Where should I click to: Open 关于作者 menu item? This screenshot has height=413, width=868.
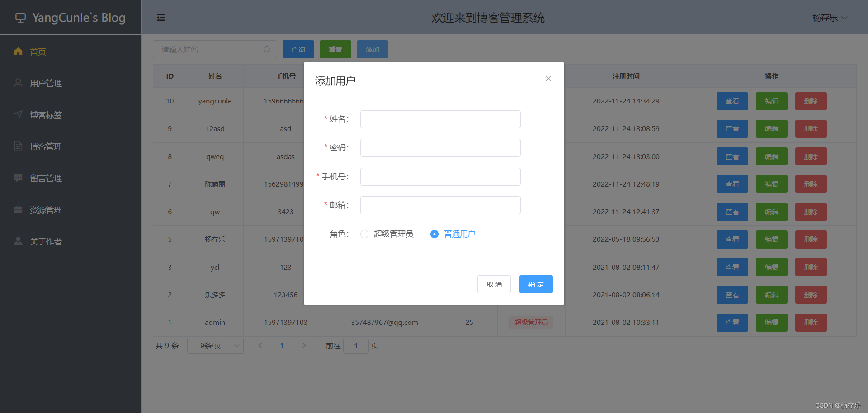71,241
